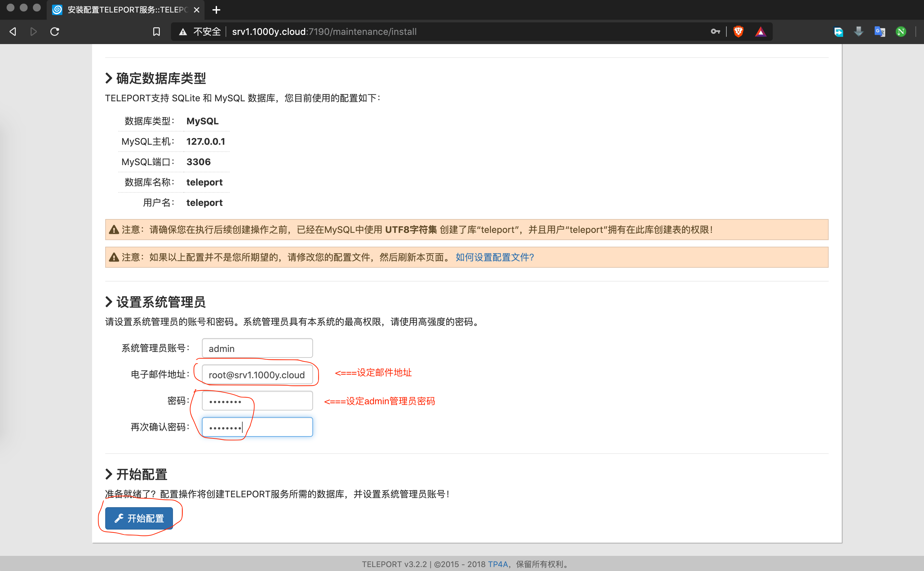This screenshot has width=924, height=571.
Task: Click the TELEPORT v3.2.2 footer text
Action: click(x=395, y=564)
